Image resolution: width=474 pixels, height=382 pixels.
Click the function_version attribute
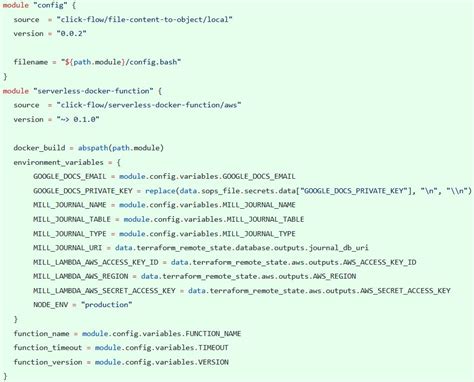[x=48, y=362]
